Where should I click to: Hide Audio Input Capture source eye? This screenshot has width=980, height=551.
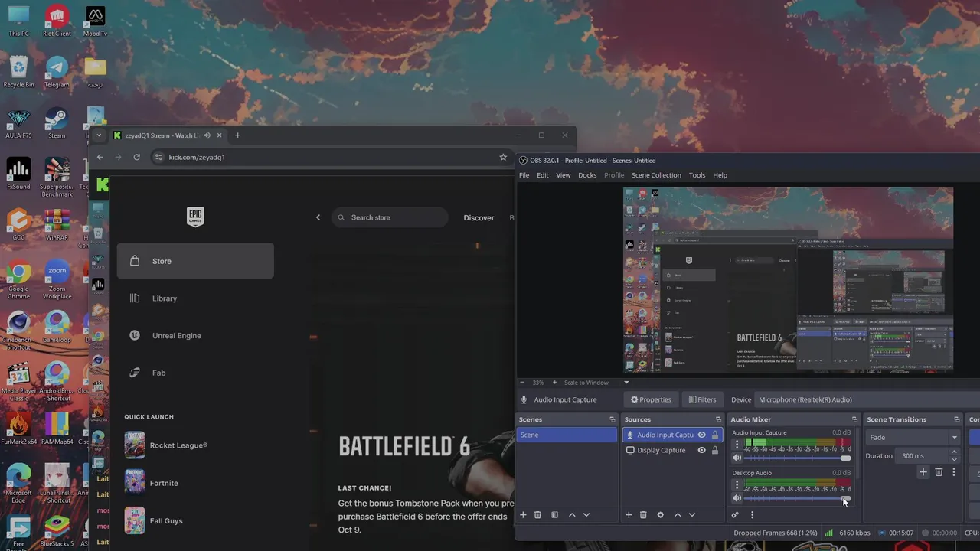click(x=701, y=435)
